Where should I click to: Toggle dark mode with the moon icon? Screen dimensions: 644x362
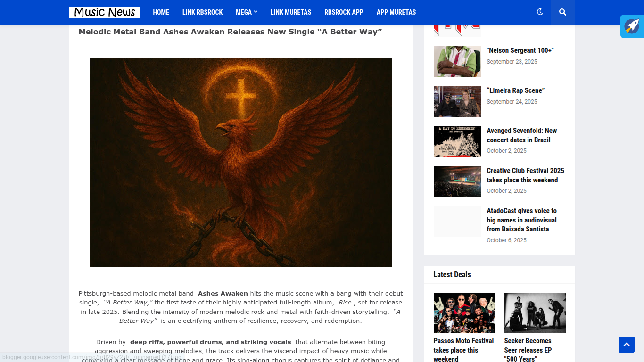pos(540,12)
